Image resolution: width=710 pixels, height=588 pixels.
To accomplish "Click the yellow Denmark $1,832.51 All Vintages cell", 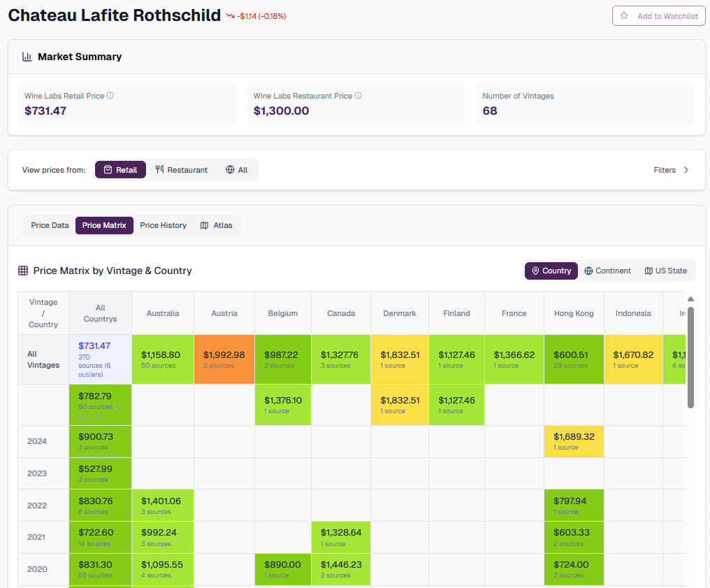I will [400, 359].
